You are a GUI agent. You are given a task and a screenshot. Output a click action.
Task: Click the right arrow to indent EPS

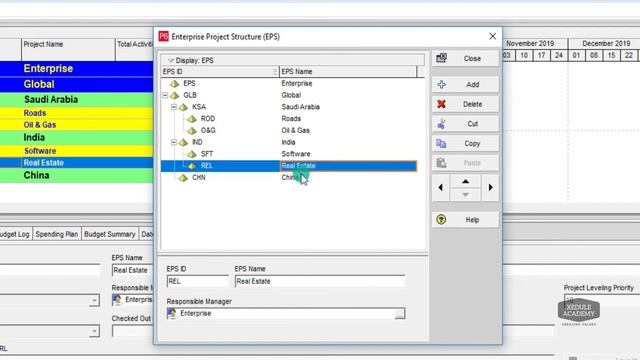tap(490, 187)
